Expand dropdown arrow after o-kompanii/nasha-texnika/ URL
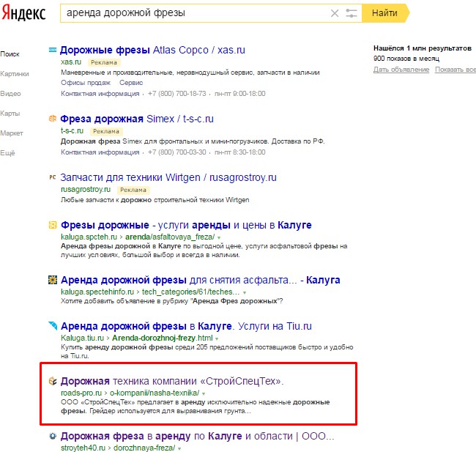The width and height of the screenshot is (476, 452). [x=204, y=393]
